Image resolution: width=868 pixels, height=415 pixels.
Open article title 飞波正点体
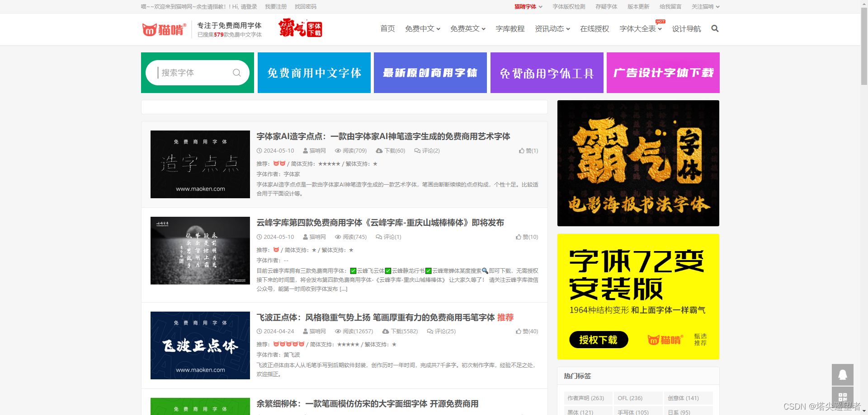[385, 317]
